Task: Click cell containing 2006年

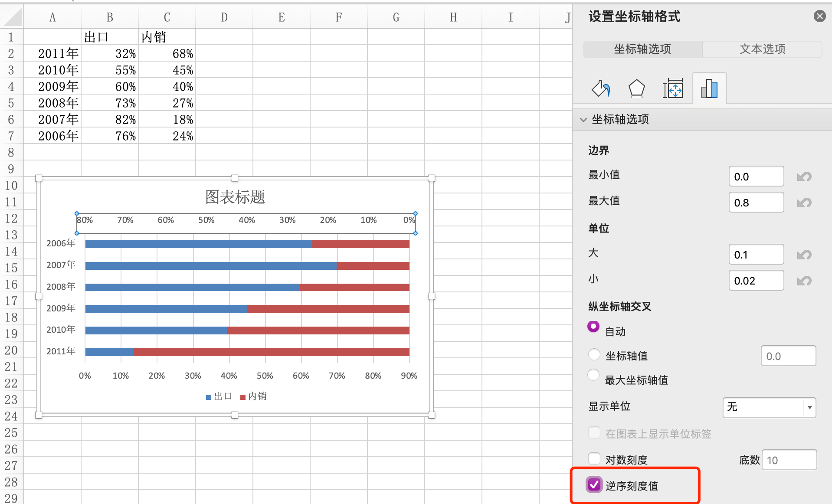Action: (x=52, y=136)
